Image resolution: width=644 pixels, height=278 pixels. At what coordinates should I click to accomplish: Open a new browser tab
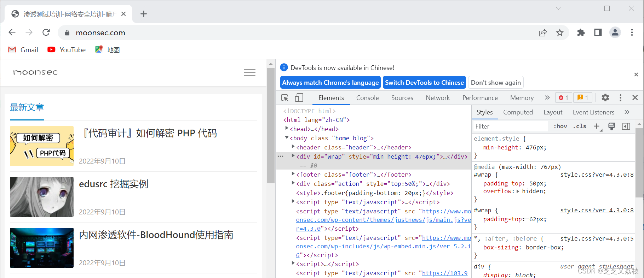click(x=143, y=14)
